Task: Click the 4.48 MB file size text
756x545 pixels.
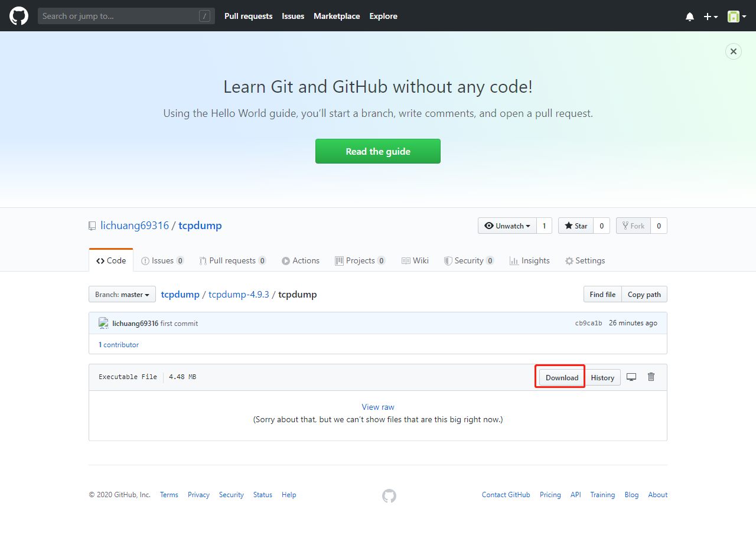Action: (x=183, y=377)
